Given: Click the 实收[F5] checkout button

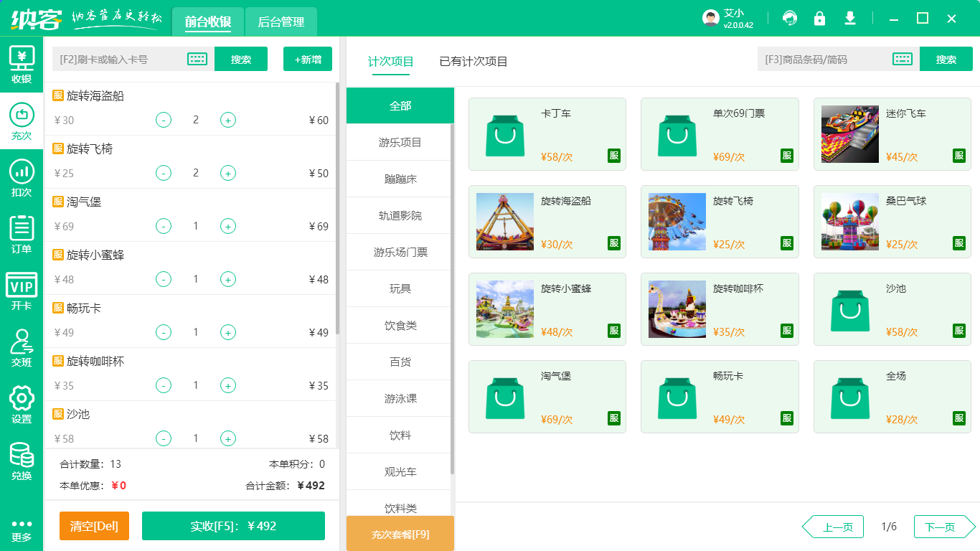Looking at the screenshot, I should [233, 526].
